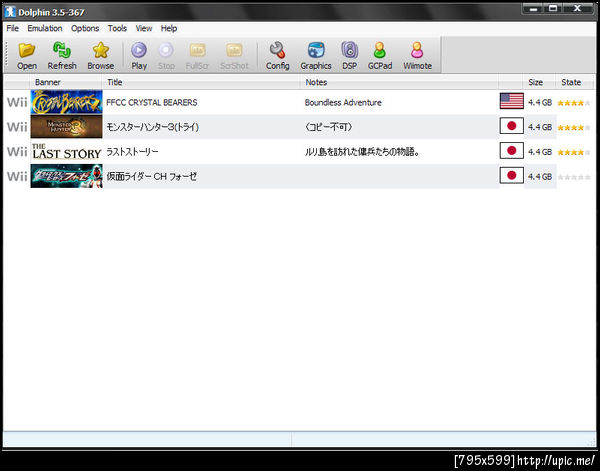
Task: Click star rating on Monster Hunter row
Action: point(574,127)
